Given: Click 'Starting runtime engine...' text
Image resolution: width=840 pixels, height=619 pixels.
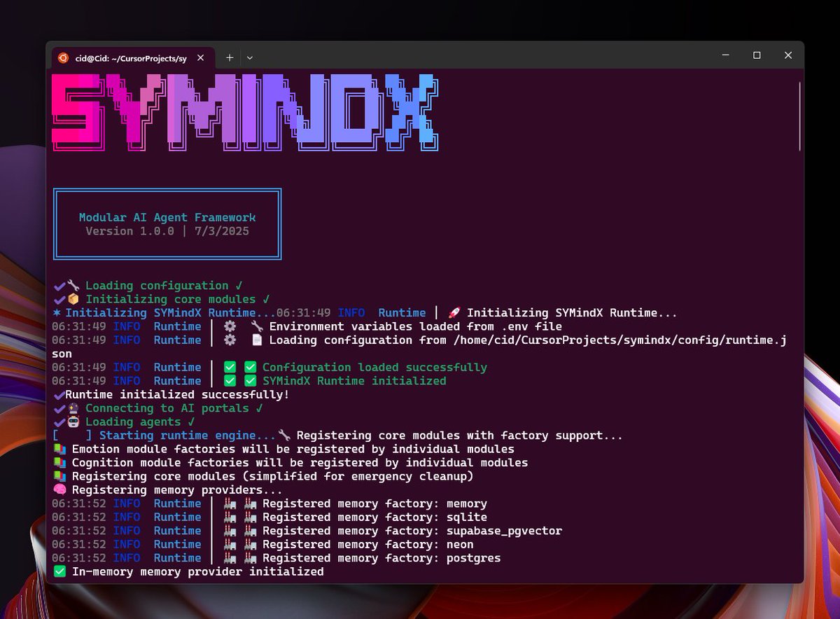Looking at the screenshot, I should tap(188, 436).
